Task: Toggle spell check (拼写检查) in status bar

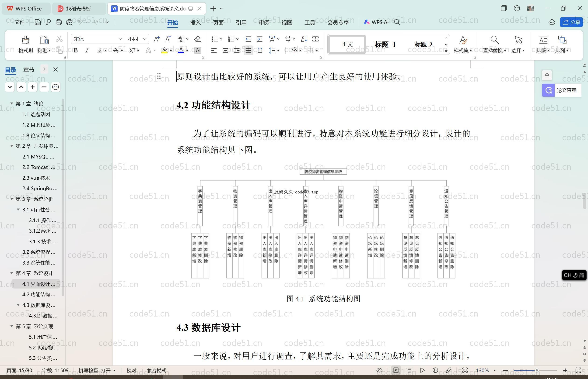Action: coord(97,370)
